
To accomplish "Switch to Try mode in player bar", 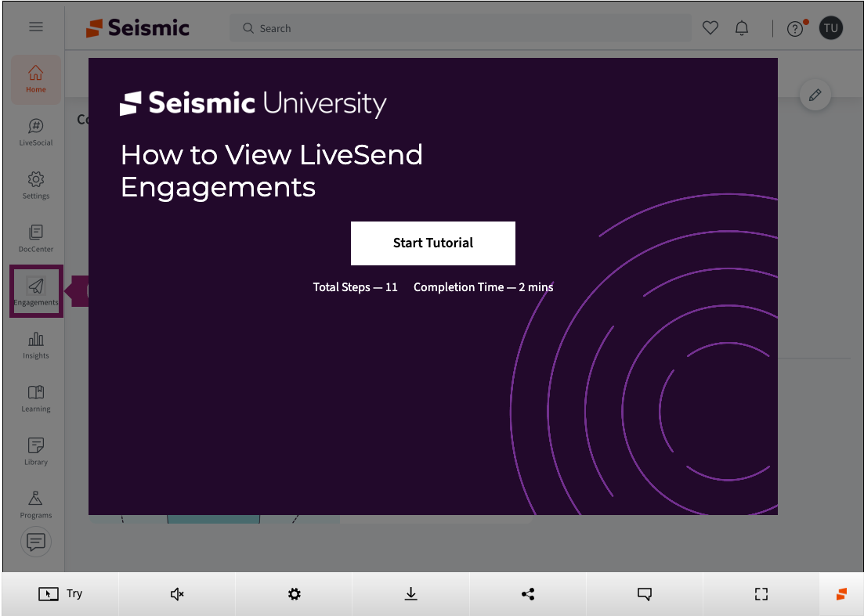I will (60, 593).
